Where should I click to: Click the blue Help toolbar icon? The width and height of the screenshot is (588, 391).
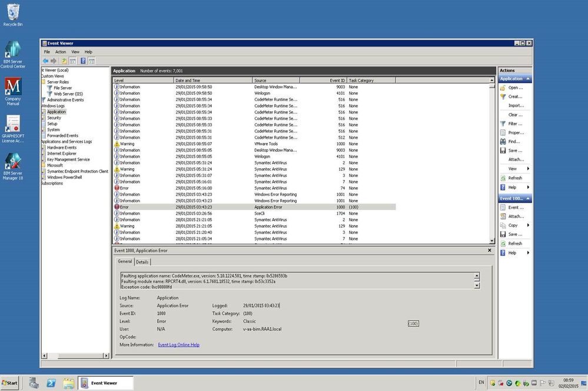pyautogui.click(x=83, y=61)
